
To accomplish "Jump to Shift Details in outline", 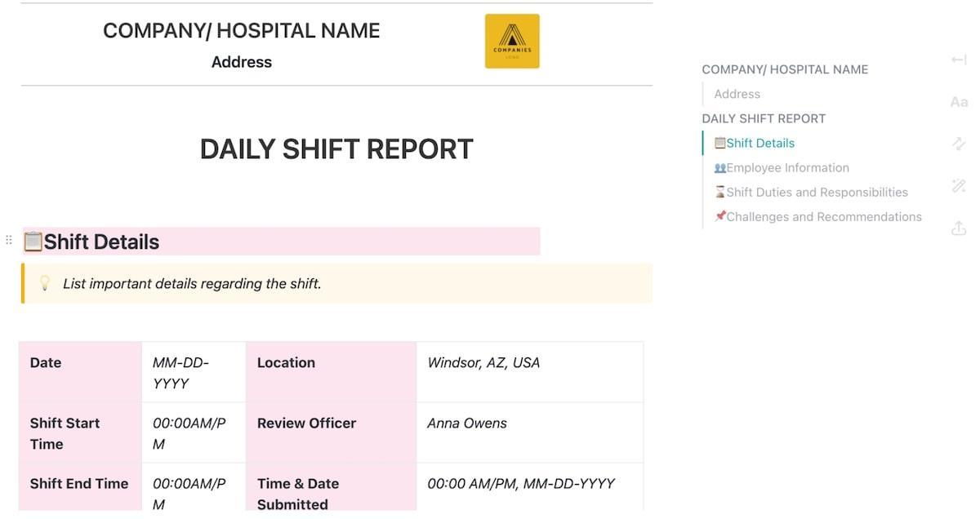I will pos(759,143).
